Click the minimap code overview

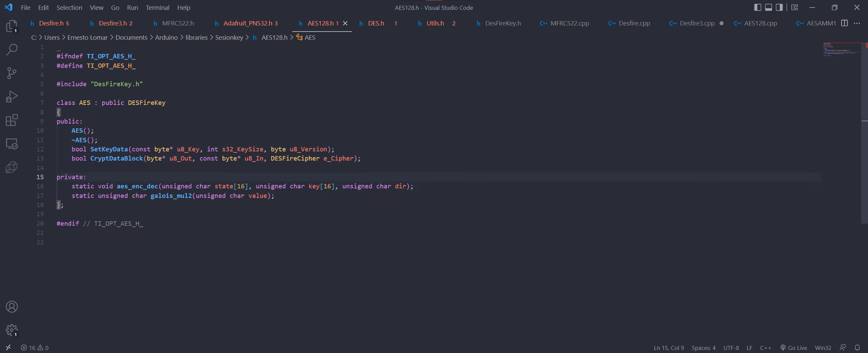click(x=841, y=49)
